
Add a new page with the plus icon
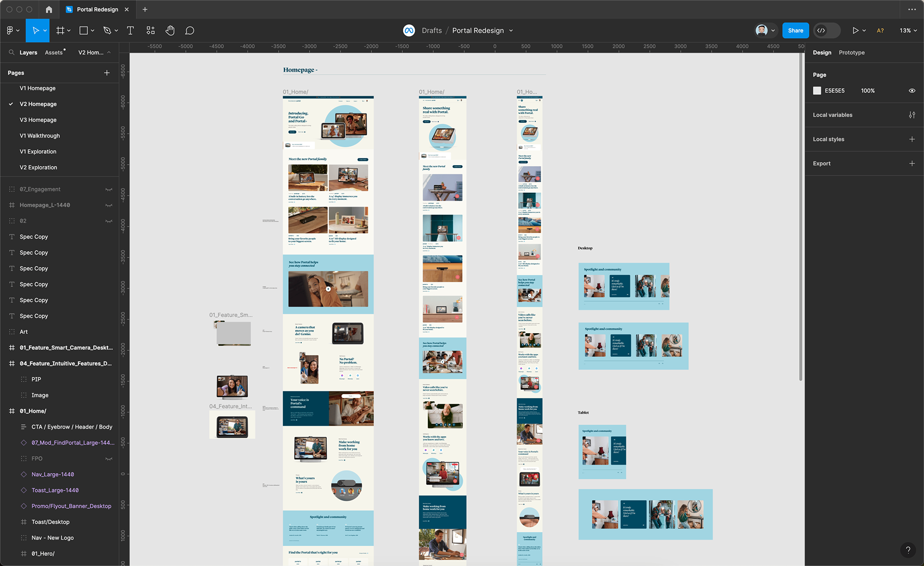pyautogui.click(x=107, y=73)
